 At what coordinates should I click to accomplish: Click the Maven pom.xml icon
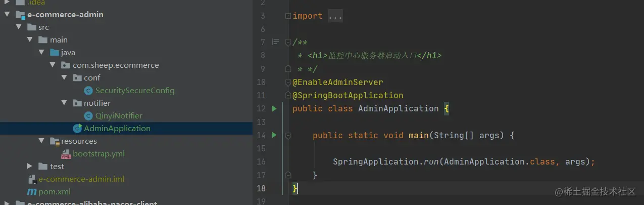(31, 192)
